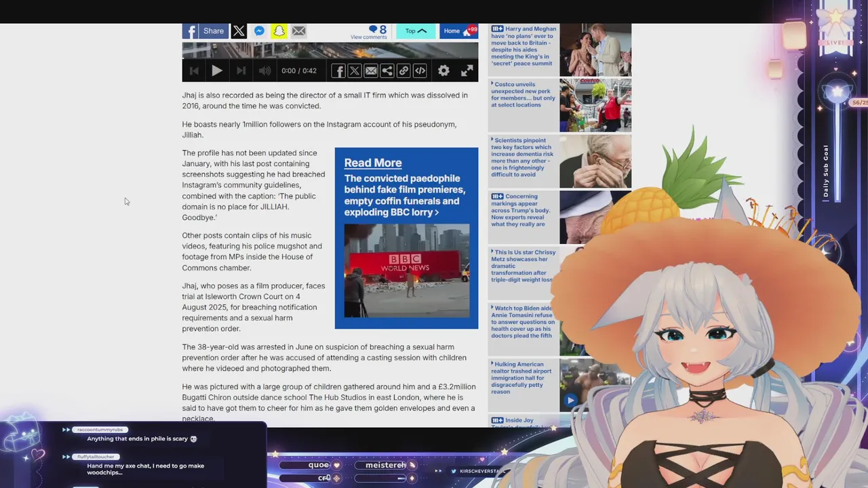Image resolution: width=868 pixels, height=488 pixels.
Task: Click the Daily Sub Goal label
Action: pos(826,171)
